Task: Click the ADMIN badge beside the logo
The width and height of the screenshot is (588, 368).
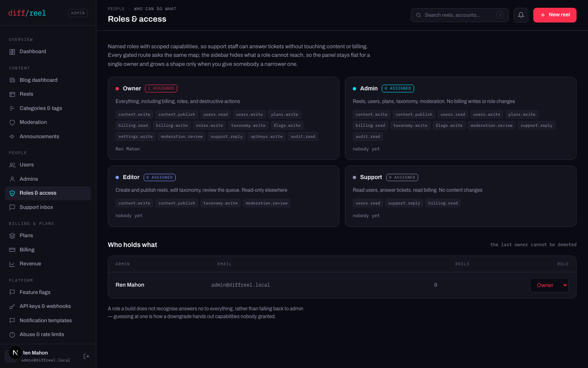Action: coord(78,13)
